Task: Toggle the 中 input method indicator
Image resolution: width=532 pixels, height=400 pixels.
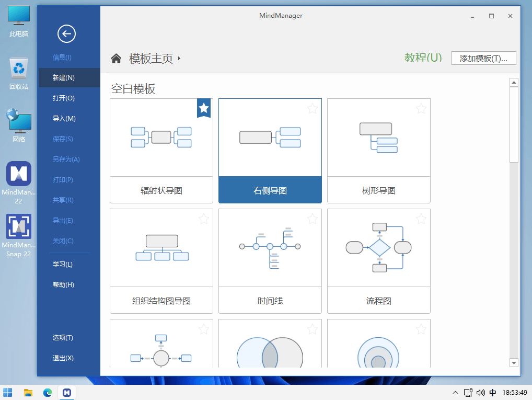Action: [493, 393]
